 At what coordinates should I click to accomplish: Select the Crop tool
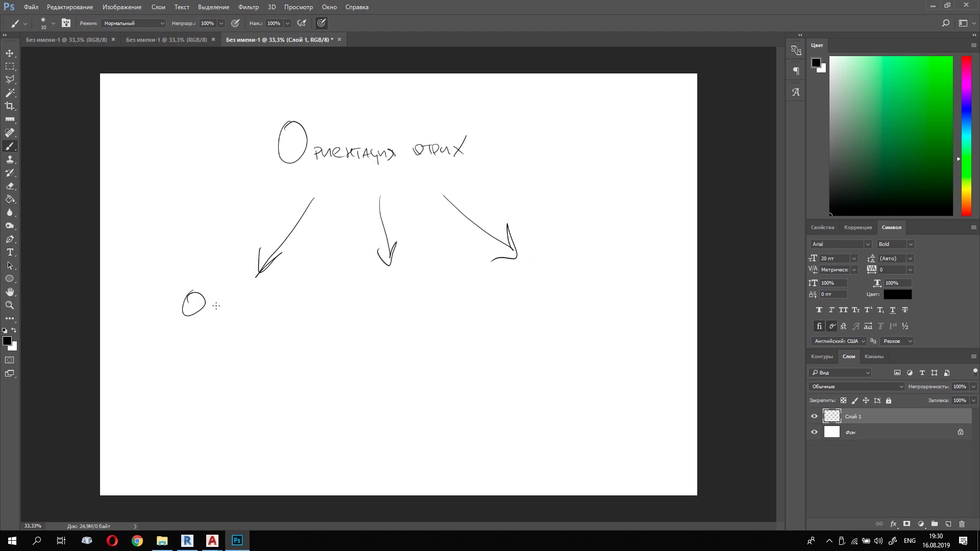click(x=10, y=106)
